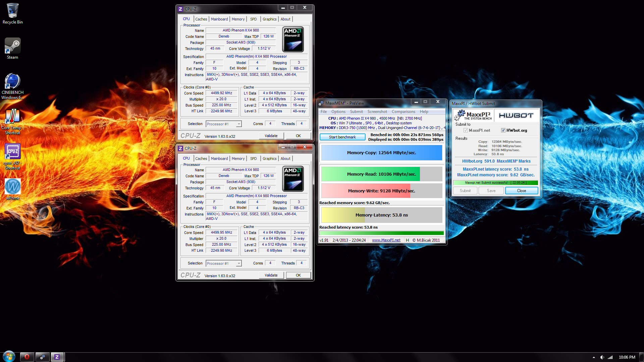Click Close in HWbot Submit dialog
The width and height of the screenshot is (644, 362).
[x=522, y=191]
